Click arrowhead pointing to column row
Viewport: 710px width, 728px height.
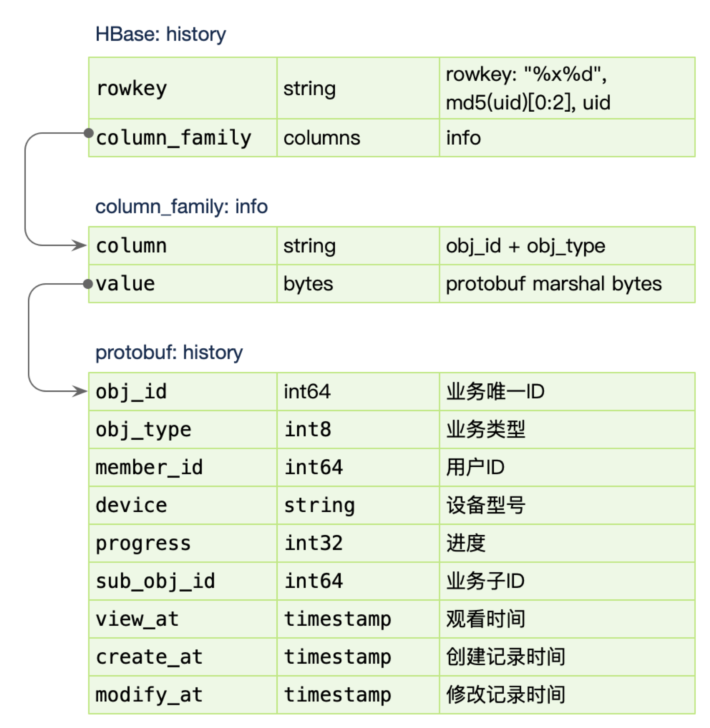tap(79, 245)
